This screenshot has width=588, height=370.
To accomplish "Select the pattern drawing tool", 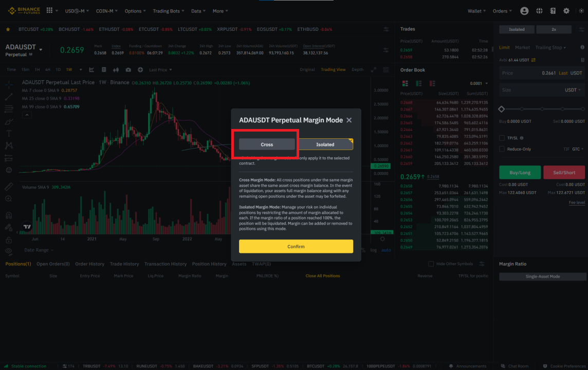I will (x=9, y=145).
